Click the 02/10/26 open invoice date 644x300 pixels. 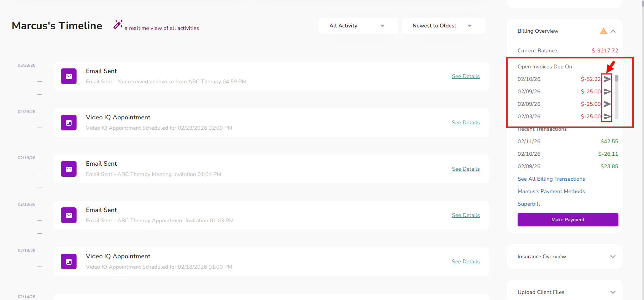[529, 79]
